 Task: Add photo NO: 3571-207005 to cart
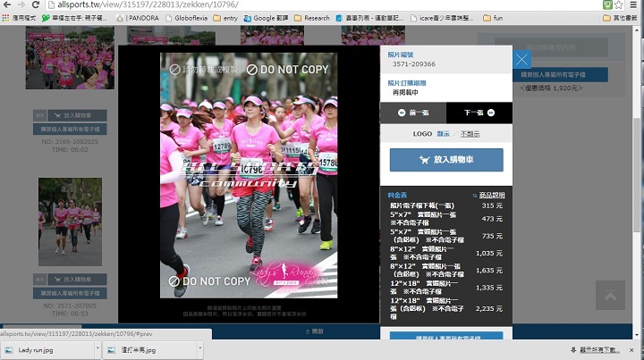coord(77,280)
